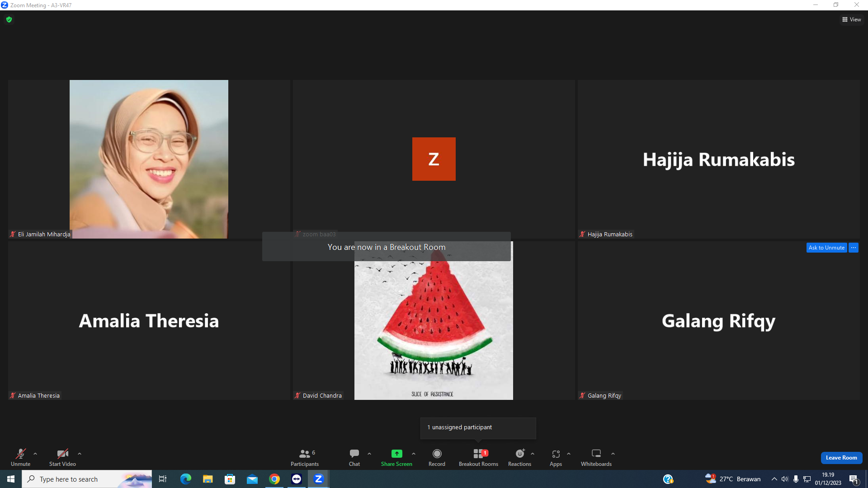Expand Share Screen options arrow
Image resolution: width=868 pixels, height=488 pixels.
pyautogui.click(x=414, y=454)
